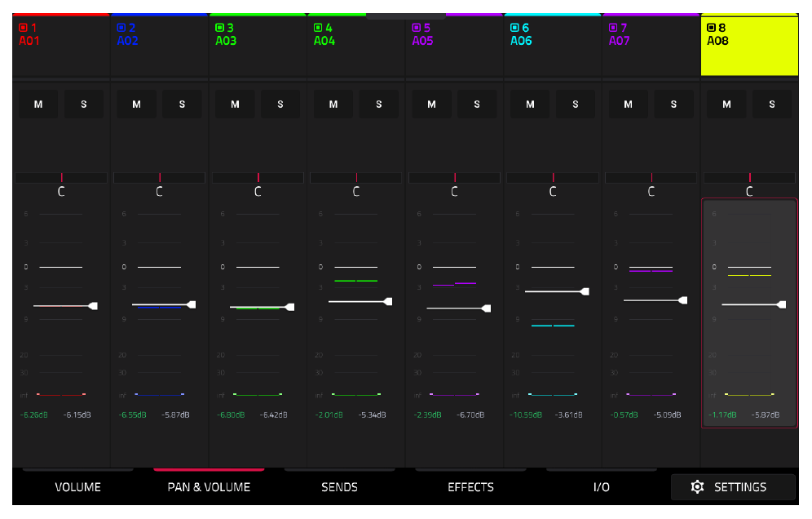Click the pad icon on track 5
Viewport: 812px width, 519px height.
[x=417, y=28]
